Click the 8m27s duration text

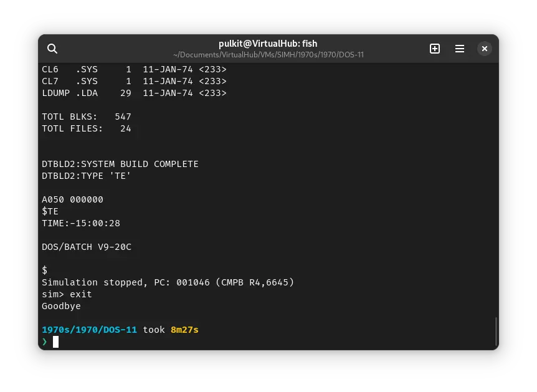click(x=184, y=330)
